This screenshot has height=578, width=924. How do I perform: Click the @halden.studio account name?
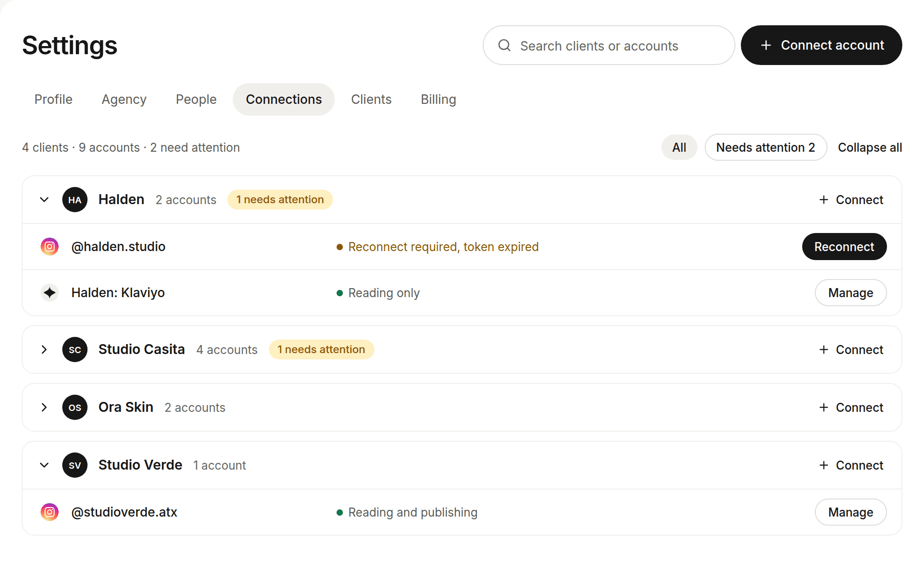tap(118, 247)
